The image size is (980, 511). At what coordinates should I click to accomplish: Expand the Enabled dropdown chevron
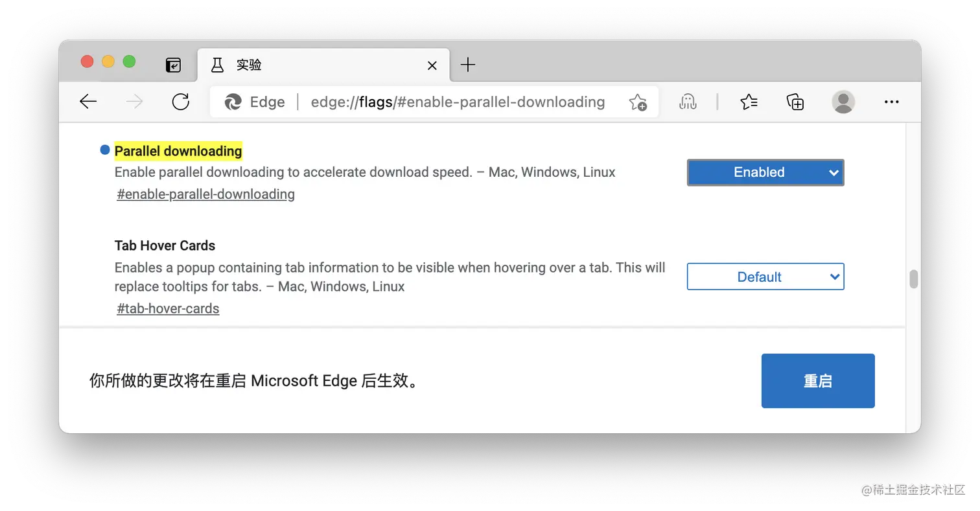tap(834, 172)
